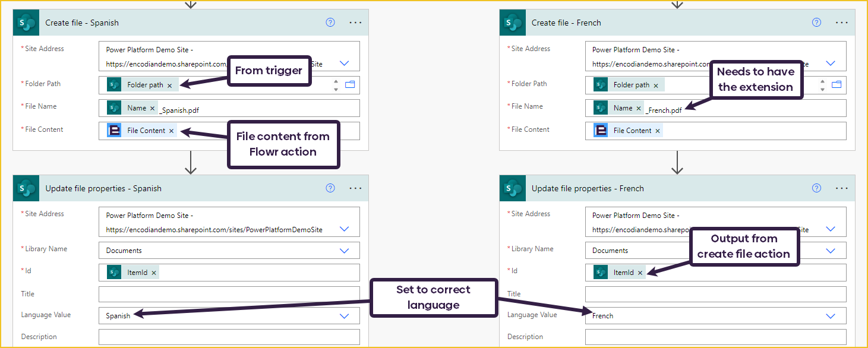Click the _French.pdf file name text
868x348 pixels.
click(x=664, y=110)
